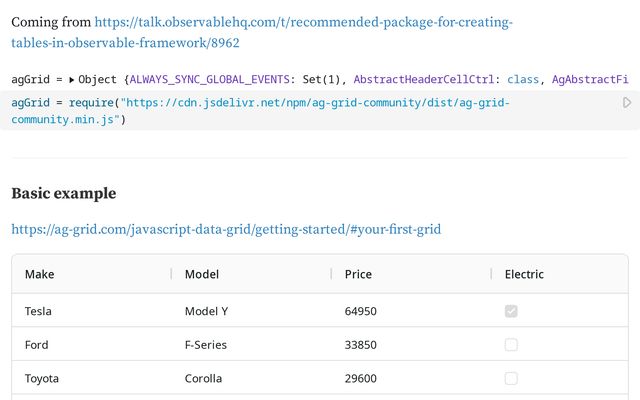
Task: Run the cell with the play icon
Action: [627, 103]
